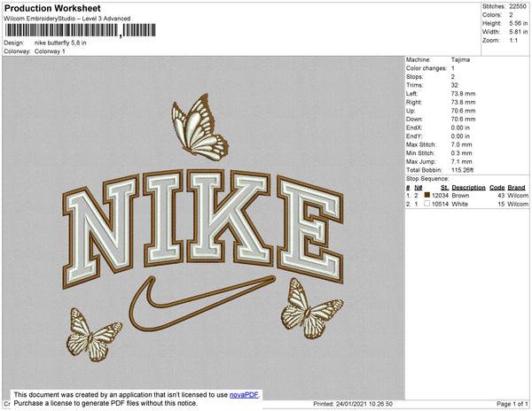Click the 'Code' column header
The width and height of the screenshot is (532, 411).
coord(497,188)
